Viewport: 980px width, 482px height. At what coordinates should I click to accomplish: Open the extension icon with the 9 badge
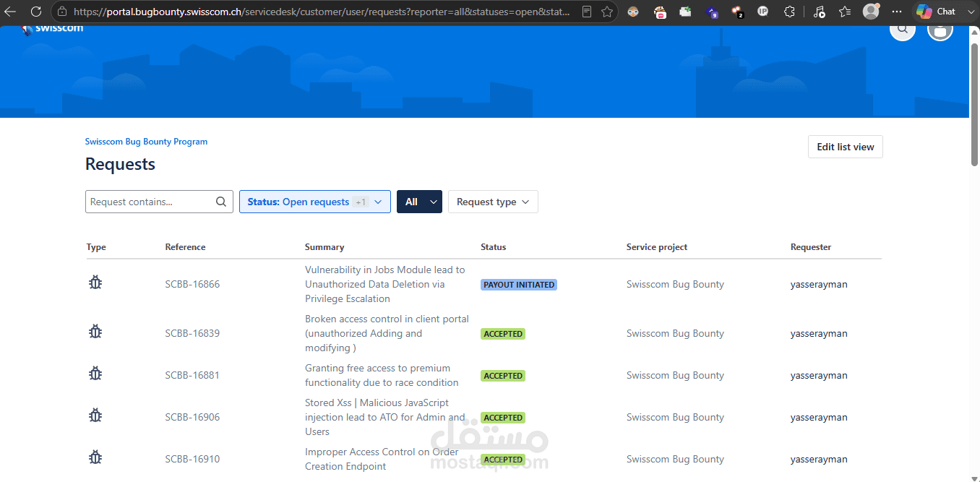pyautogui.click(x=712, y=12)
